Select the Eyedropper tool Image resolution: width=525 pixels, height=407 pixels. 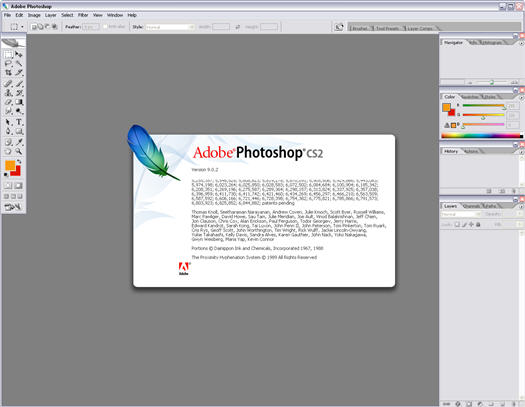coord(19,142)
